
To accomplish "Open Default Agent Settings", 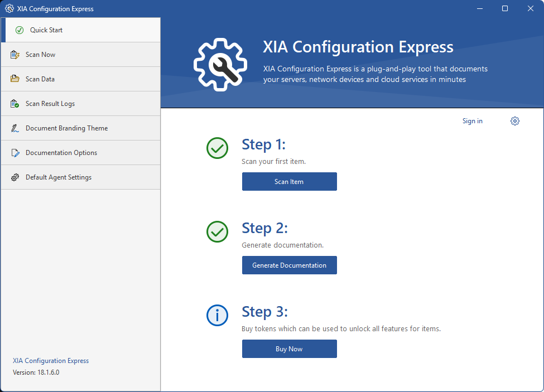I will click(81, 177).
